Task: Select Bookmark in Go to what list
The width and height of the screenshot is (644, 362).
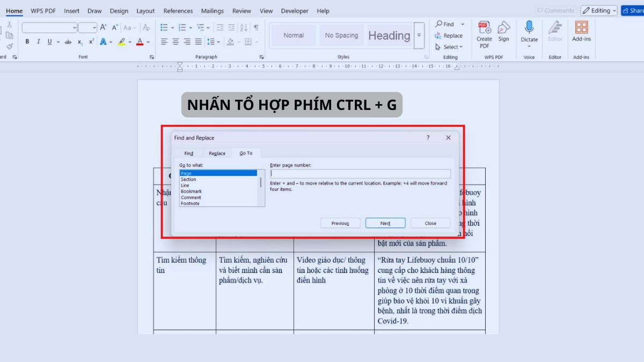Action: (192, 191)
